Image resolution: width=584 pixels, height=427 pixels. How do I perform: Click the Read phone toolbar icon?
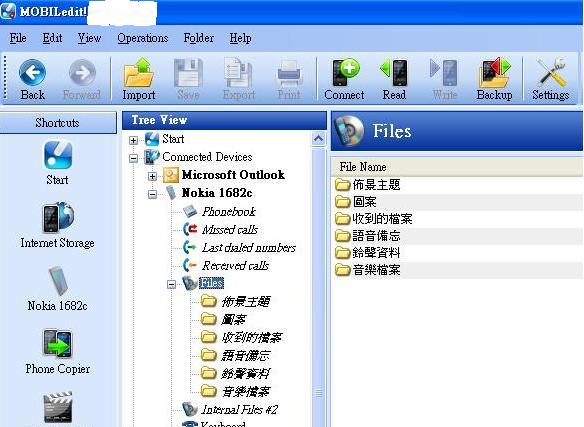click(x=394, y=73)
